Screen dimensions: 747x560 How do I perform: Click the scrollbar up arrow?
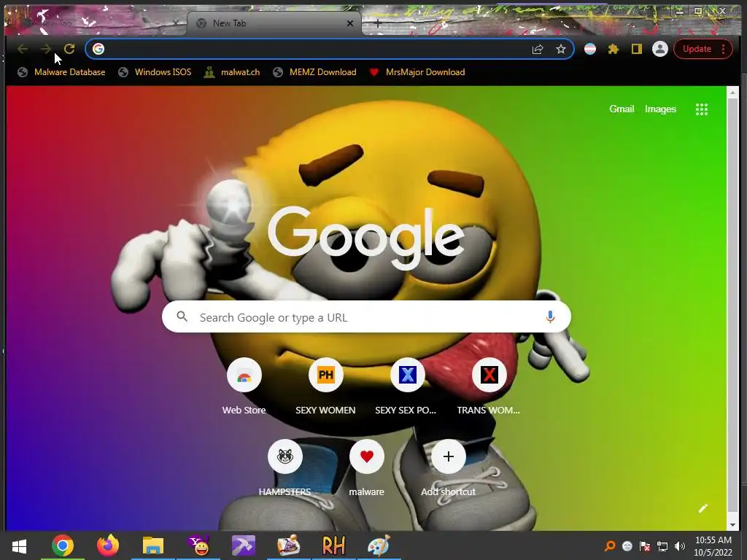pyautogui.click(x=732, y=93)
